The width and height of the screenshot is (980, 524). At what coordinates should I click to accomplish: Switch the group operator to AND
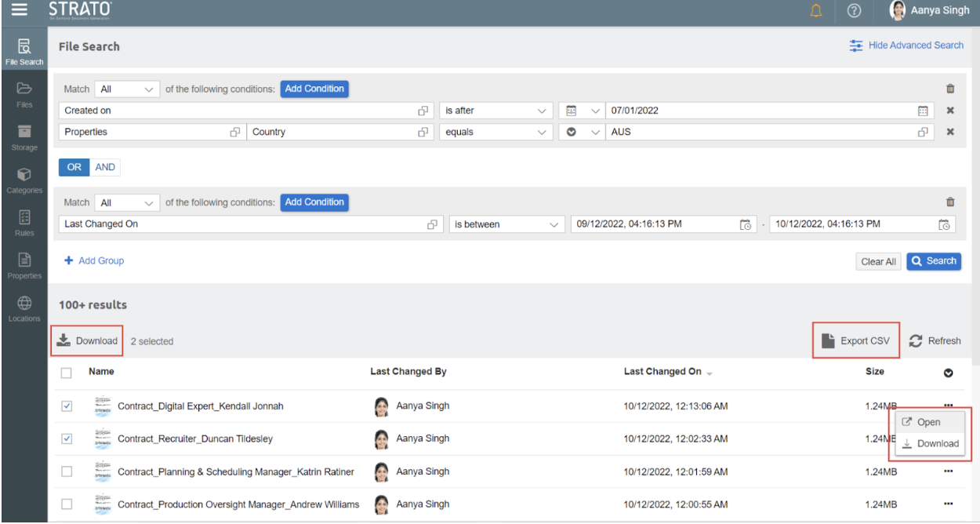coord(105,167)
